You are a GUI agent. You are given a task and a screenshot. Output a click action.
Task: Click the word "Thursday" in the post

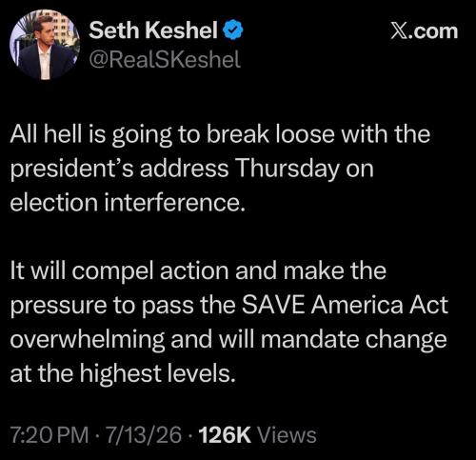point(288,170)
